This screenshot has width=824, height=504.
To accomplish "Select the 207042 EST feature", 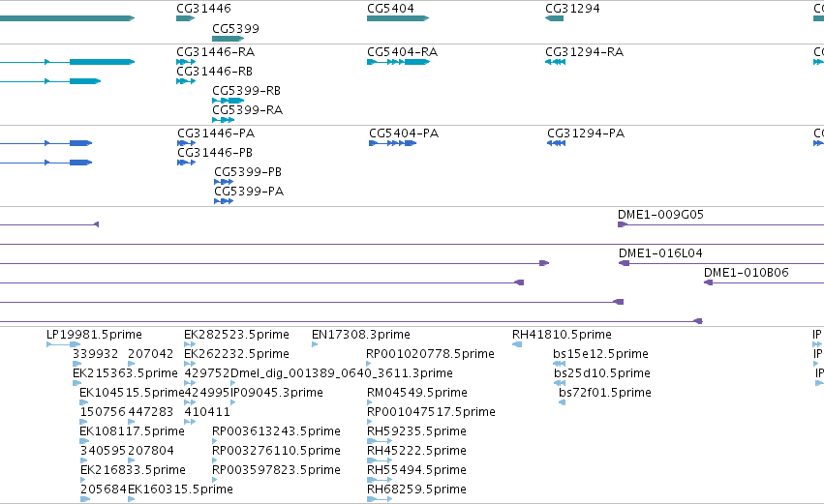I will click(x=132, y=365).
